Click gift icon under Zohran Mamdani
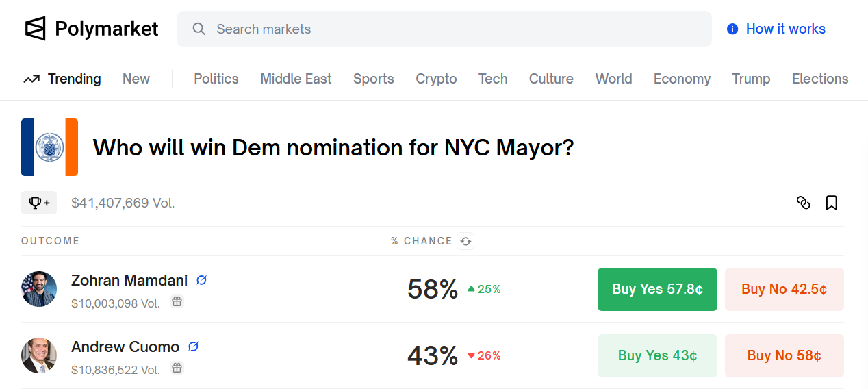 (x=177, y=301)
